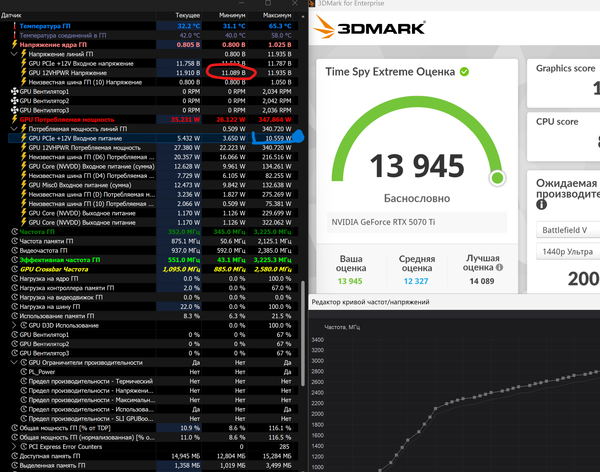Viewport: 600px width, 472px height.
Task: Click Ваша оценка green value 13 945
Action: tap(350, 281)
